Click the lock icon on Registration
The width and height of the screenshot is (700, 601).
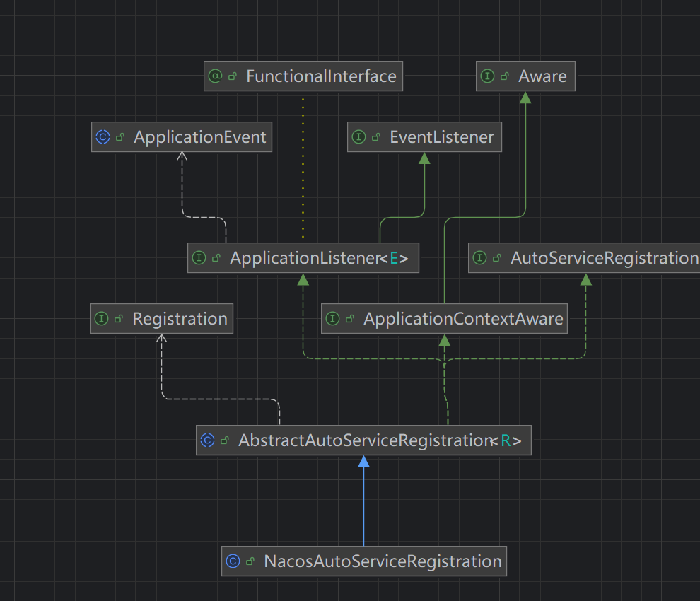point(119,320)
